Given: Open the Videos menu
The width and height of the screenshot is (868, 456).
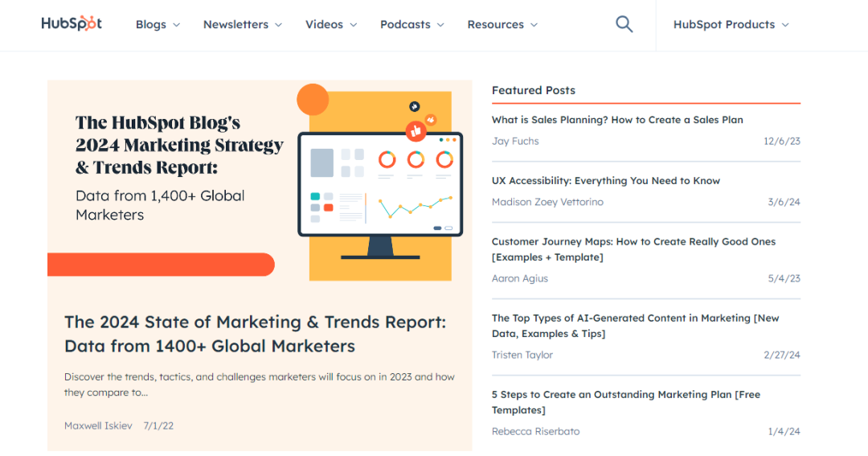Looking at the screenshot, I should 331,24.
